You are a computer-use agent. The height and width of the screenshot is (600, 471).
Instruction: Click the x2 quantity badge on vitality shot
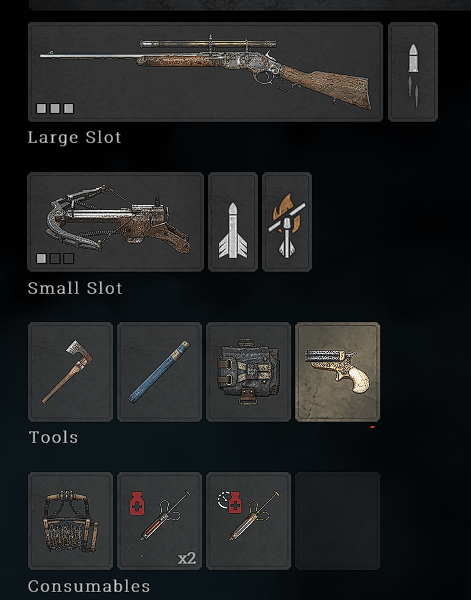coord(187,559)
